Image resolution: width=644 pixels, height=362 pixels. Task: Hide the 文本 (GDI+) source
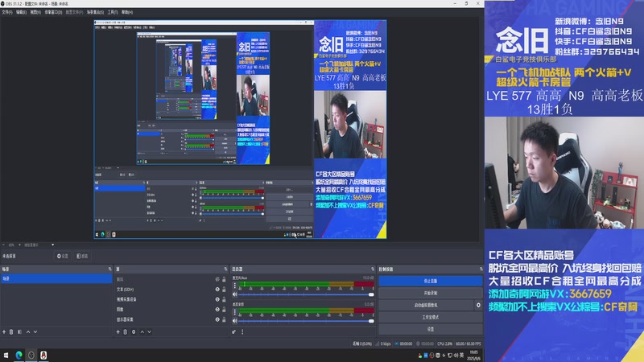click(217, 290)
